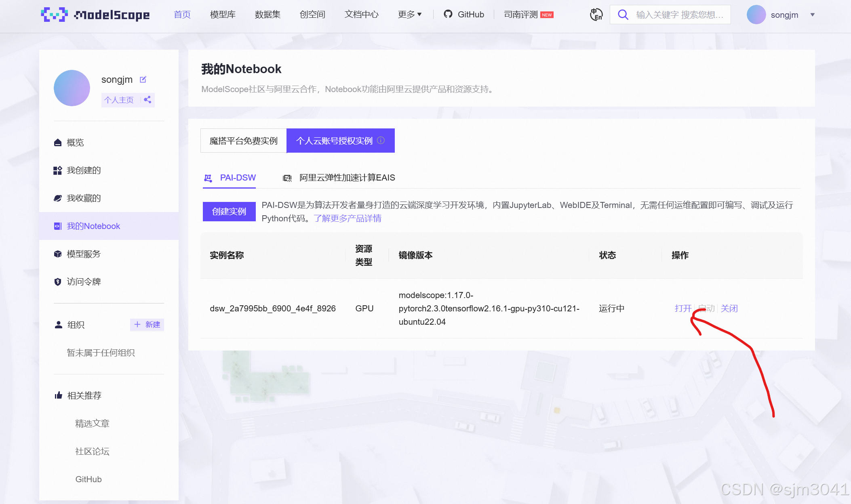This screenshot has width=851, height=504.
Task: Switch to 魔搭平台免费实例 tab
Action: [244, 141]
